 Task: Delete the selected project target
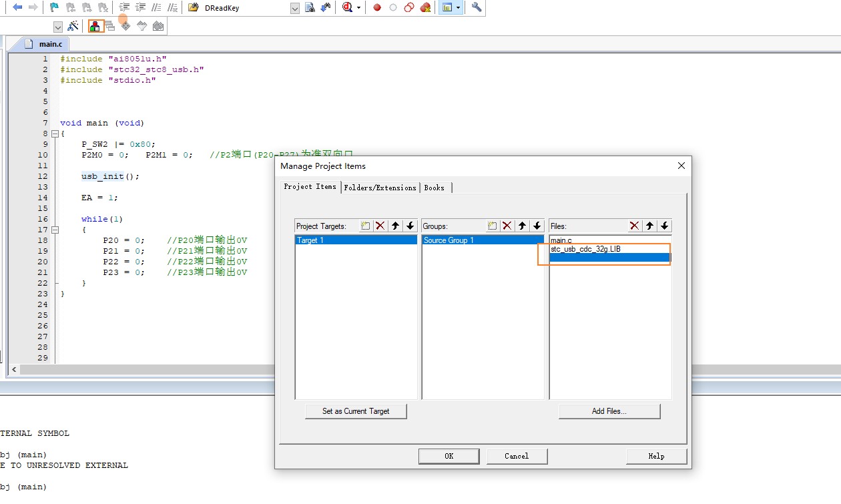tap(380, 226)
